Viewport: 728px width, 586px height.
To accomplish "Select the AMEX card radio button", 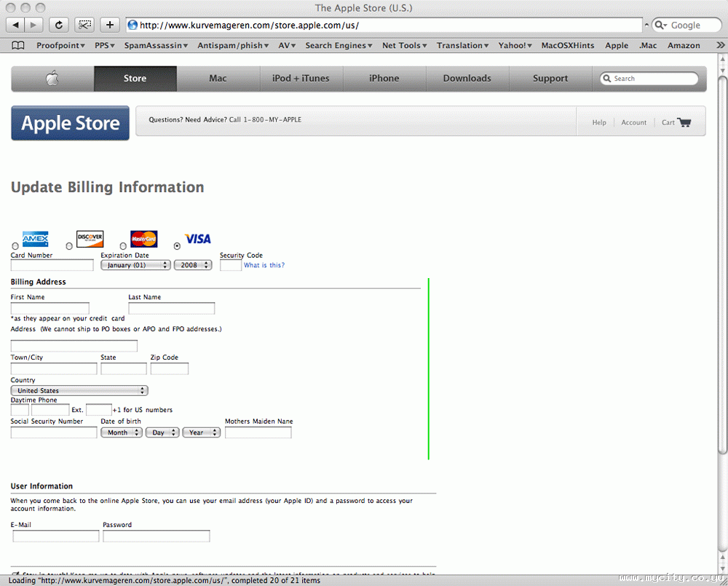I will tap(15, 246).
